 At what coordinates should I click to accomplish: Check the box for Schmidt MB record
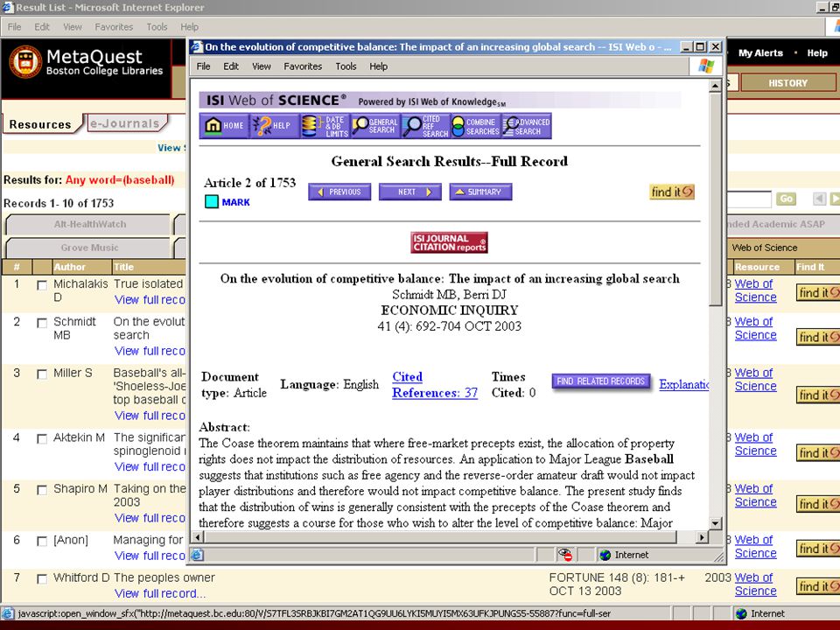click(42, 323)
